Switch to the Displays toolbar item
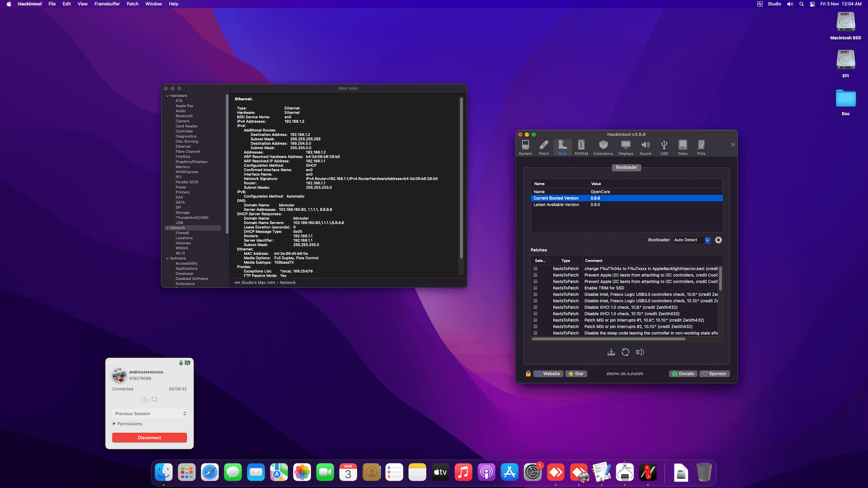The width and height of the screenshot is (868, 488). [626, 147]
